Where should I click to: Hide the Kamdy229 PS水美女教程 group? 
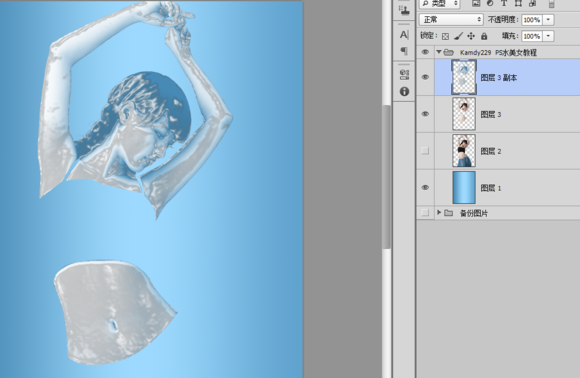point(425,52)
